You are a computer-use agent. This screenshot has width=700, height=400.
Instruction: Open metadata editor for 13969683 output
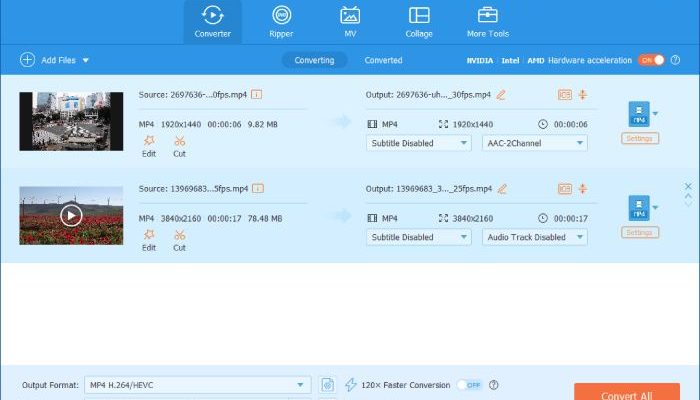click(565, 189)
